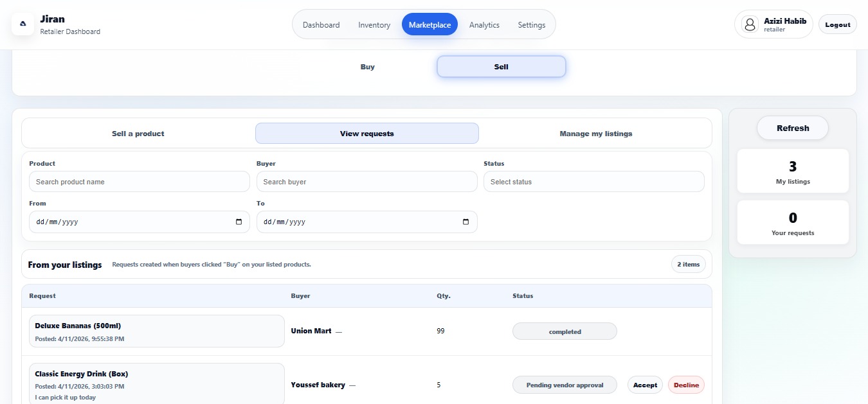Viewport: 868px width, 404px height.
Task: Log out using the Logout button
Action: click(x=837, y=24)
